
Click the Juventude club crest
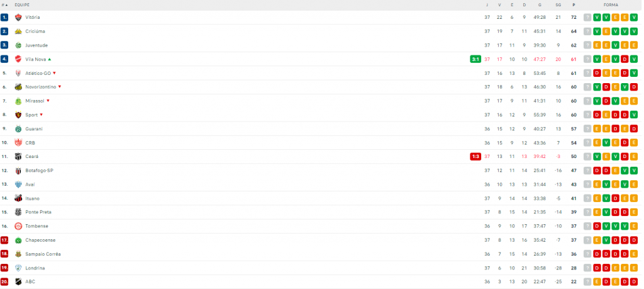pyautogui.click(x=18, y=45)
